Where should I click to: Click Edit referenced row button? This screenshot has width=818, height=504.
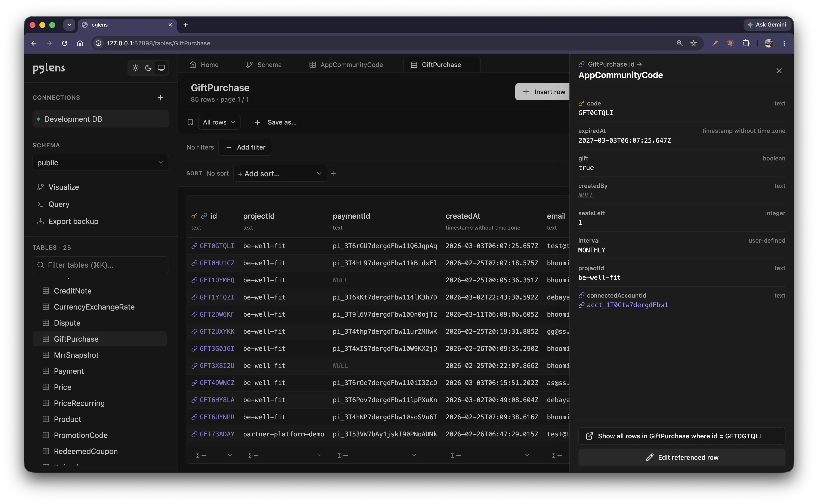pos(682,457)
